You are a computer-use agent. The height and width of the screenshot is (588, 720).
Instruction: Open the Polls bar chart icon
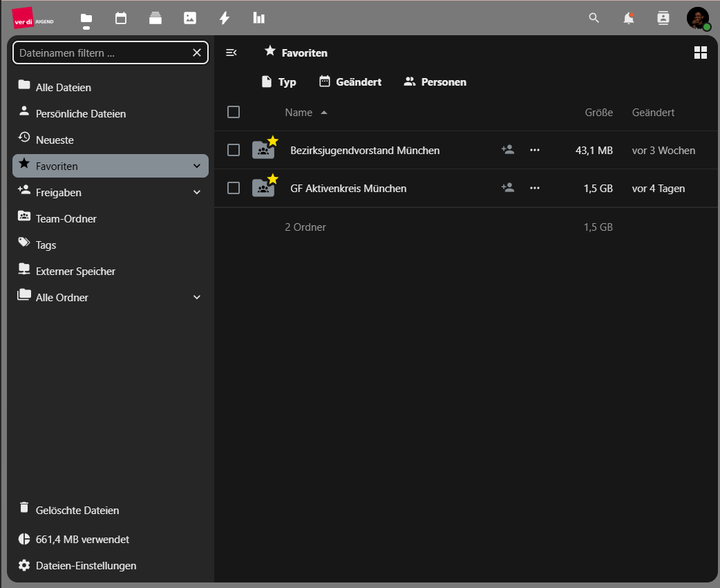tap(259, 19)
